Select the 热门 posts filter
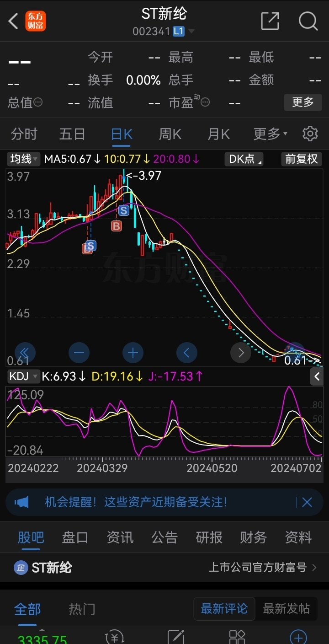The width and height of the screenshot is (329, 644). pyautogui.click(x=82, y=609)
